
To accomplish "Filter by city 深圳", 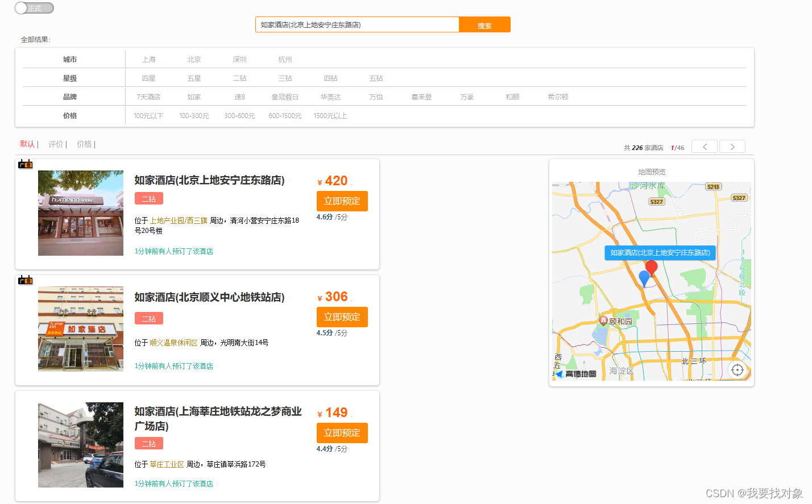I will [240, 60].
